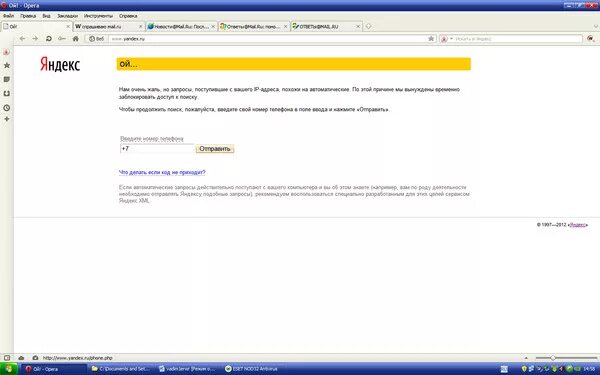
Task: Open the Файл menu
Action: [8, 16]
